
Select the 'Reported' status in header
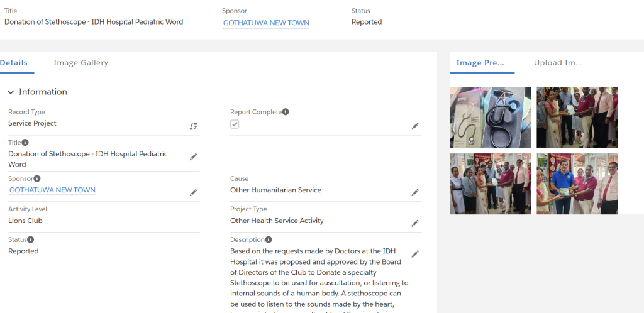(367, 22)
